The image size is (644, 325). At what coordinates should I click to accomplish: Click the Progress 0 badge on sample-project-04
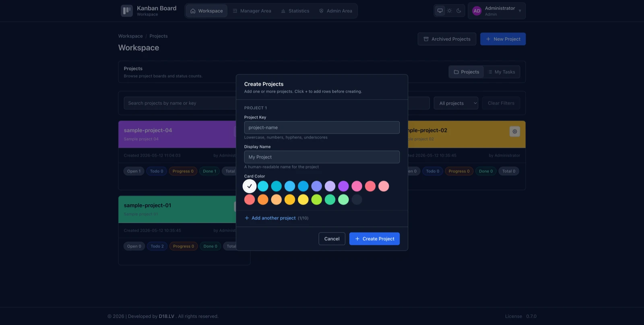coord(183,171)
